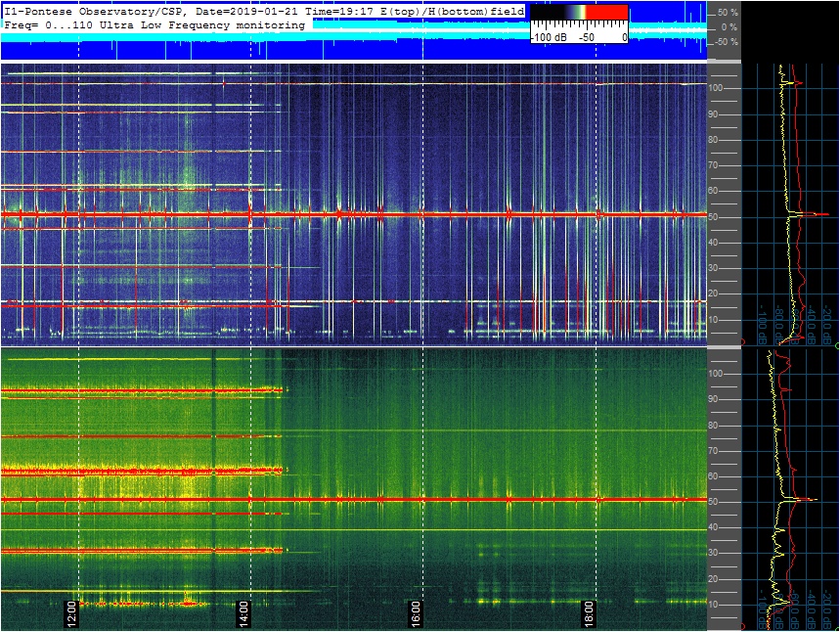Click the 90 Hz label on E-field scale
Screen dimensions: 840x632
[x=713, y=114]
